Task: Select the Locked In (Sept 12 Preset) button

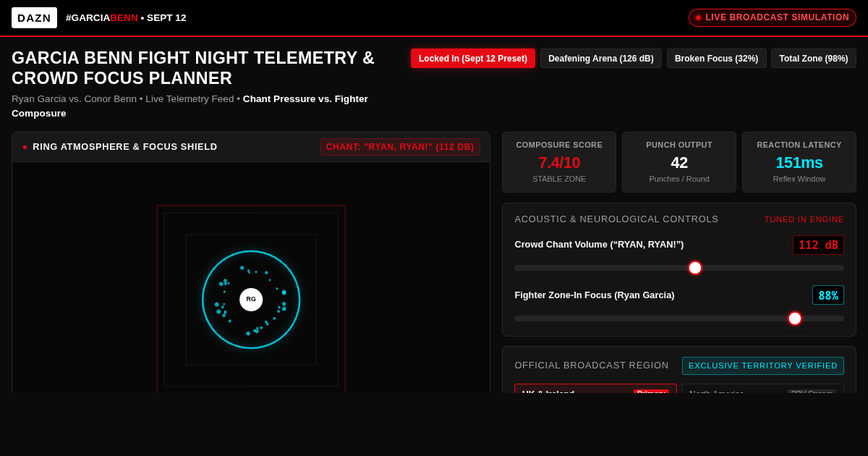Action: pyautogui.click(x=473, y=59)
